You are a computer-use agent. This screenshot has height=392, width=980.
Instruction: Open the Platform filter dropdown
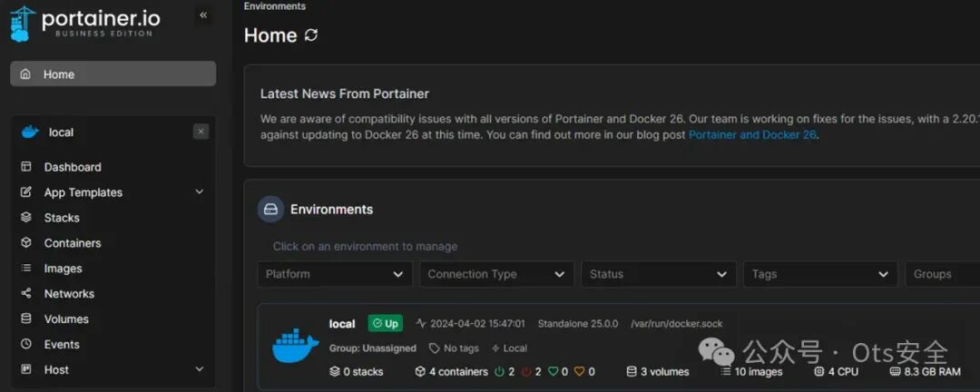click(335, 274)
